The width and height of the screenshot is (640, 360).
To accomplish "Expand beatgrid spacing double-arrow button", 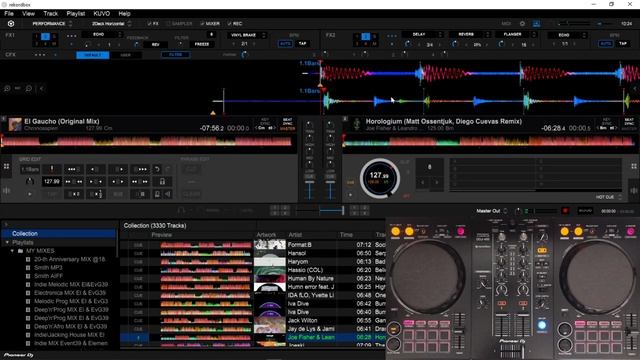I will (x=140, y=182).
